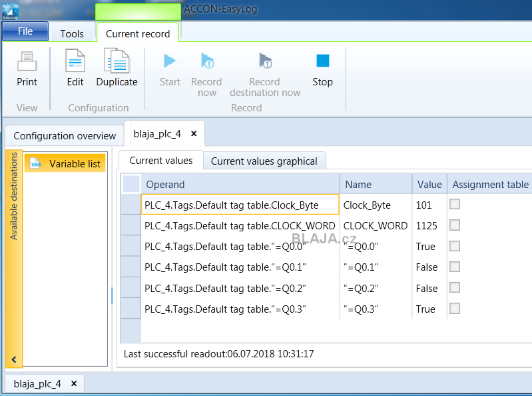Click the Last successful readout status text

(218, 354)
